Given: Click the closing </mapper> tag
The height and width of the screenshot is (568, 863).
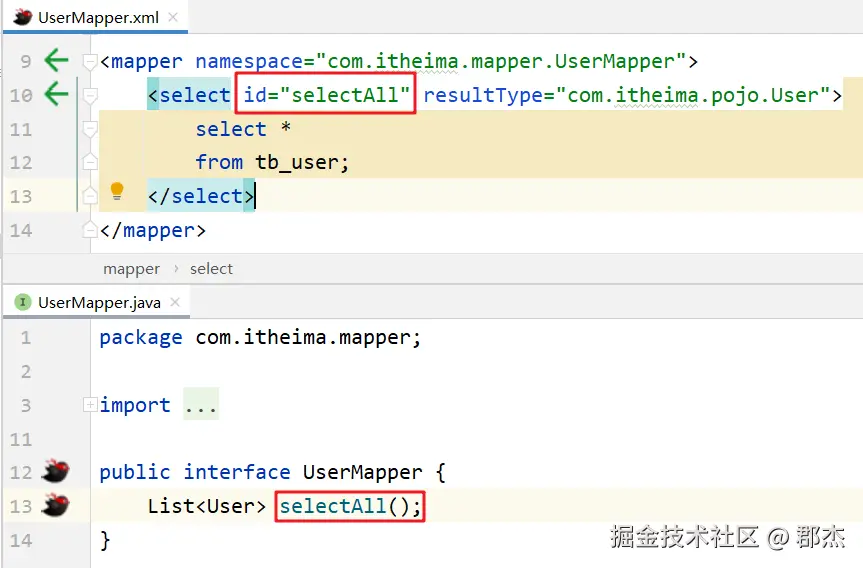Looking at the screenshot, I should [152, 230].
